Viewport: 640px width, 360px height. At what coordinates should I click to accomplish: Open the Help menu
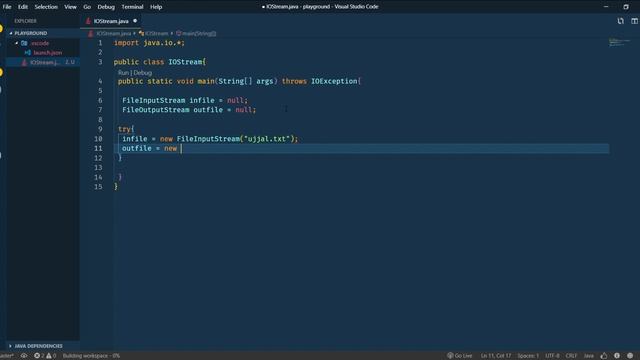click(156, 7)
